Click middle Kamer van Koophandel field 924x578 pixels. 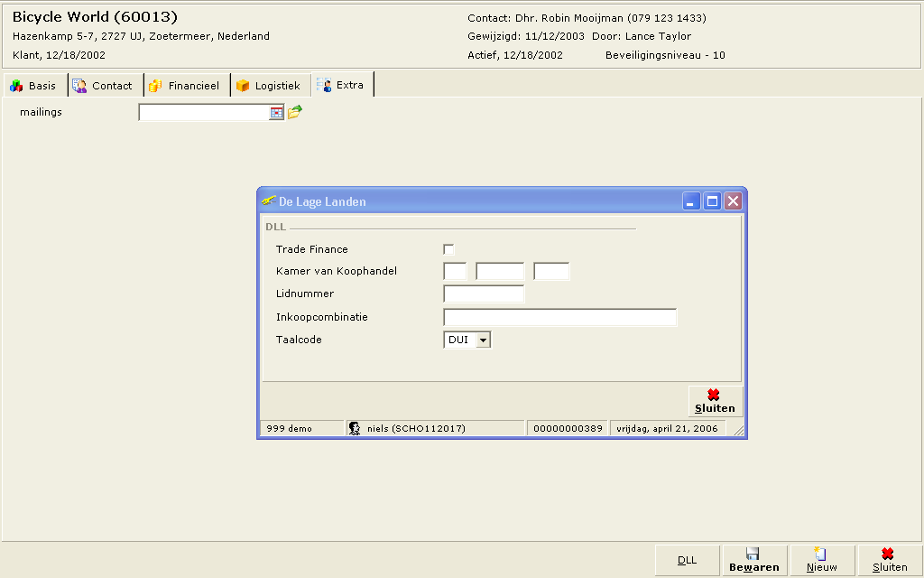(500, 271)
